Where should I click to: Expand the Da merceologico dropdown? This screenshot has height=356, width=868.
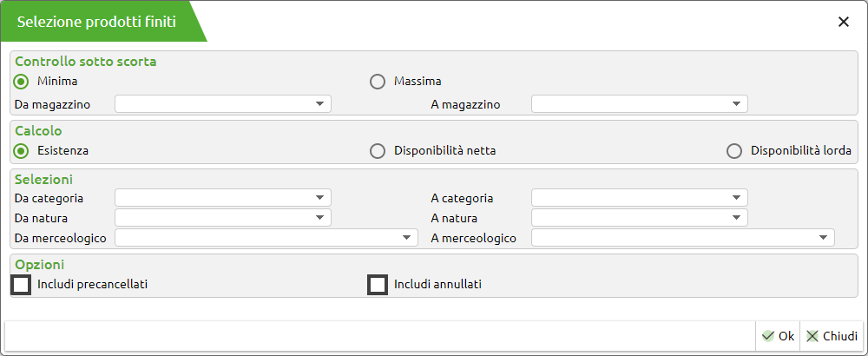406,238
